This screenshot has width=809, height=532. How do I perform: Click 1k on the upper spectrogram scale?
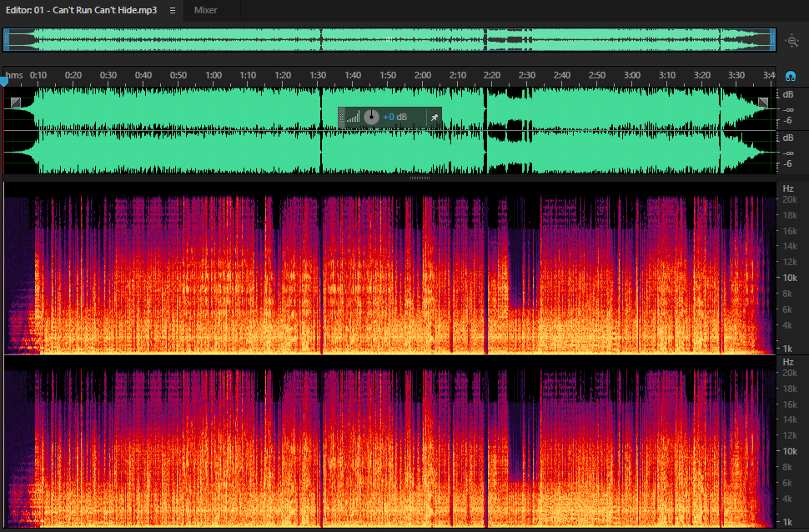787,349
